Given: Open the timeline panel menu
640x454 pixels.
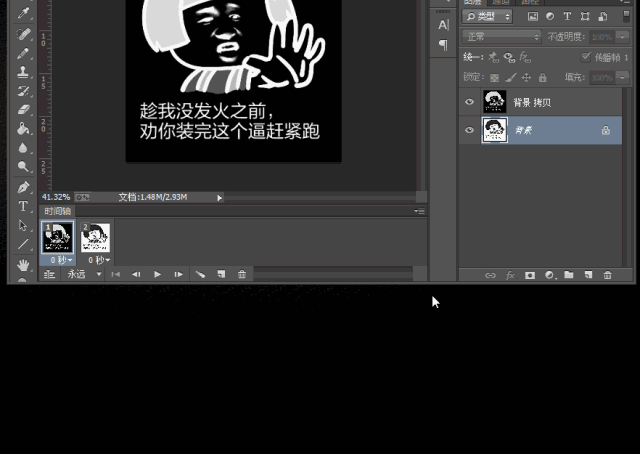Looking at the screenshot, I should click(x=419, y=211).
